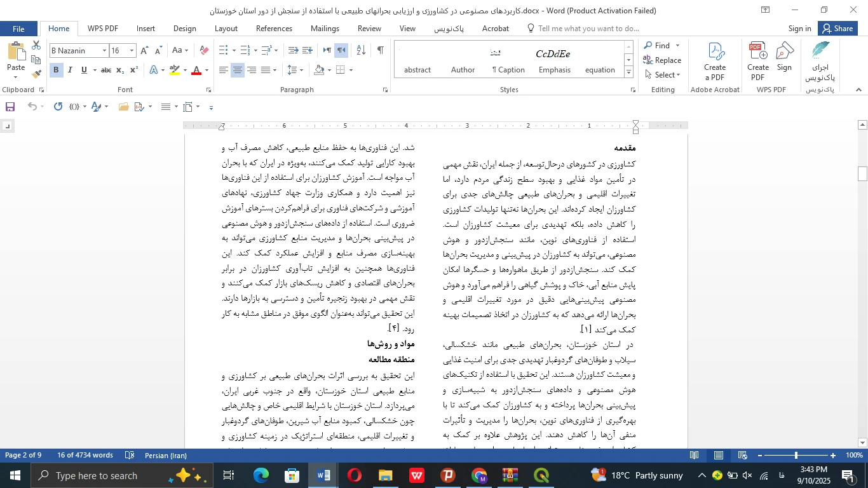Switch to the Layout ribbon tab
This screenshot has width=868, height=488.
(226, 29)
